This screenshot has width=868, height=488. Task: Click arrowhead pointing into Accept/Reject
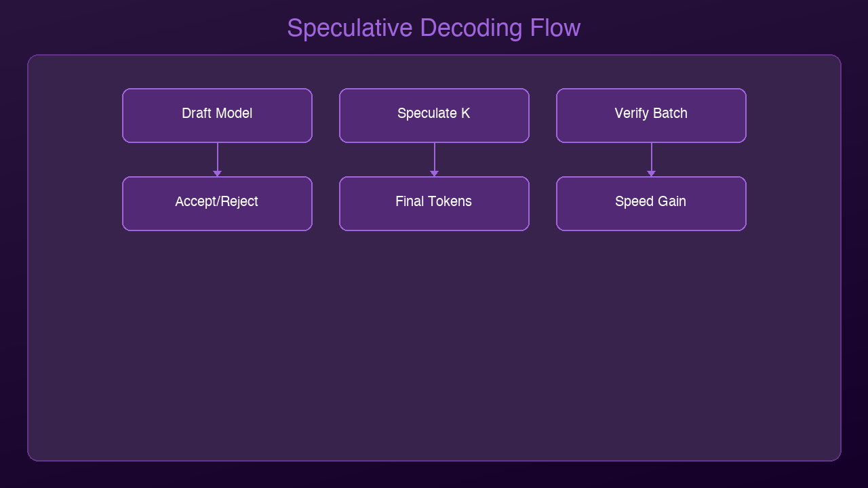218,174
